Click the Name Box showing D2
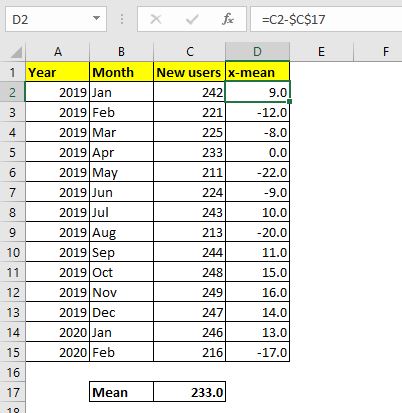This screenshot has width=402, height=413. 56,20
